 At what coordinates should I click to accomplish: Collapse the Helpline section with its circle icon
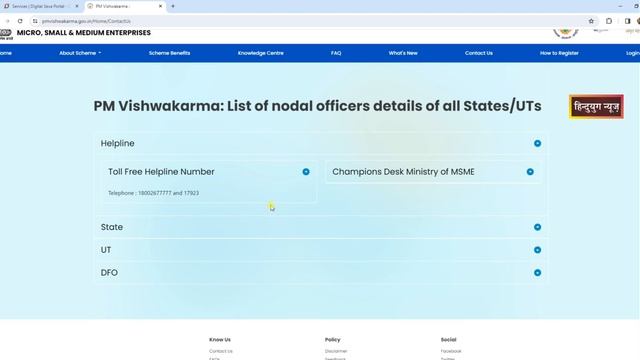(537, 143)
